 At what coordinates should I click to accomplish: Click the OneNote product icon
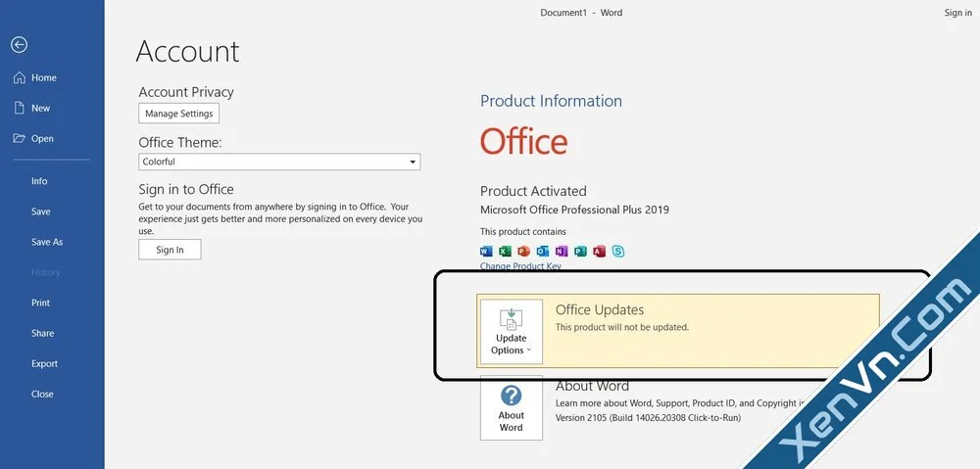(x=562, y=252)
